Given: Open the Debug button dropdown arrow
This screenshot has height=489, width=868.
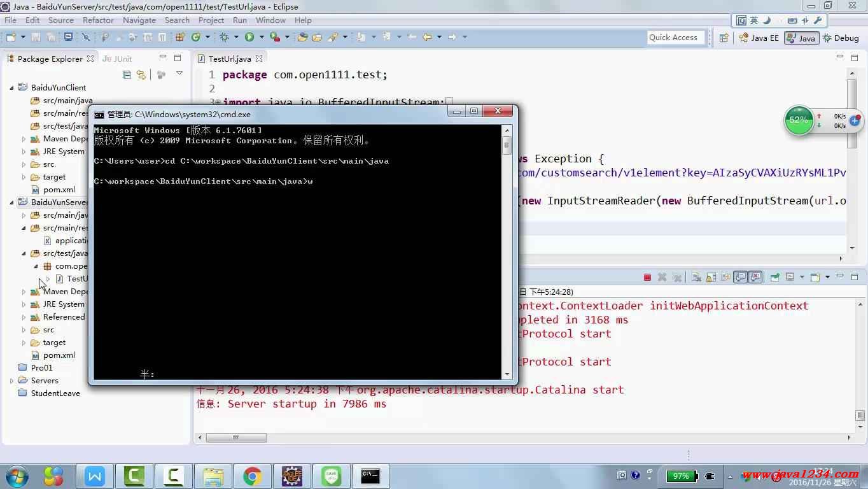Looking at the screenshot, I should click(237, 37).
